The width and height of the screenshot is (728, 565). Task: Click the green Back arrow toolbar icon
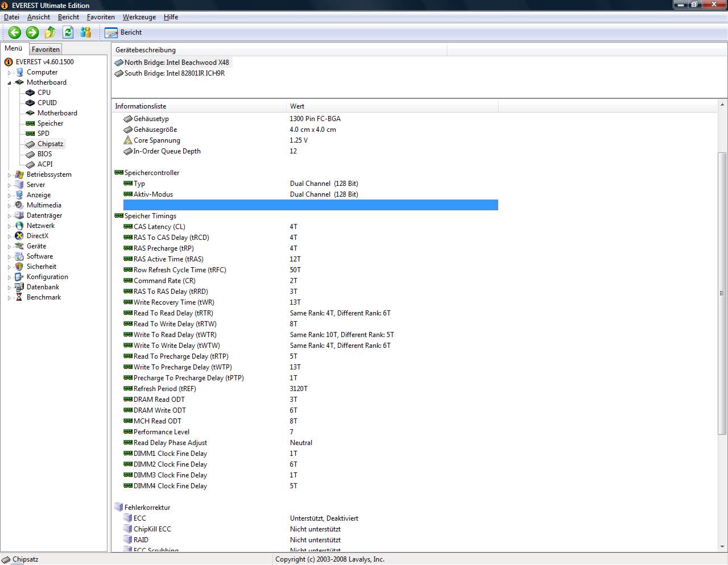[x=15, y=32]
